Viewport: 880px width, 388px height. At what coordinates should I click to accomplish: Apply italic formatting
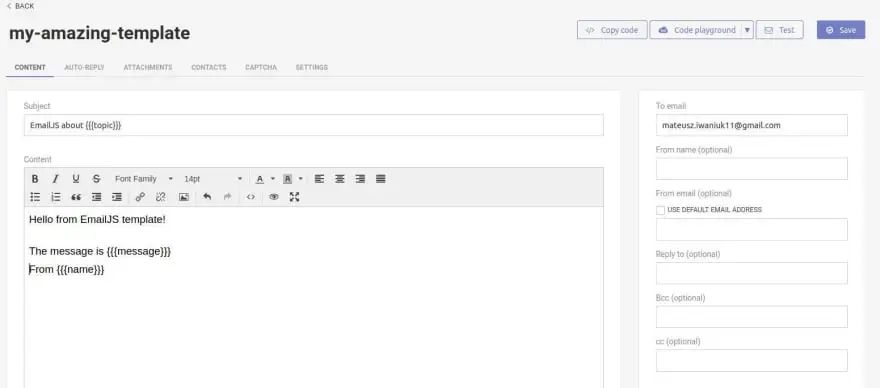pyautogui.click(x=55, y=179)
